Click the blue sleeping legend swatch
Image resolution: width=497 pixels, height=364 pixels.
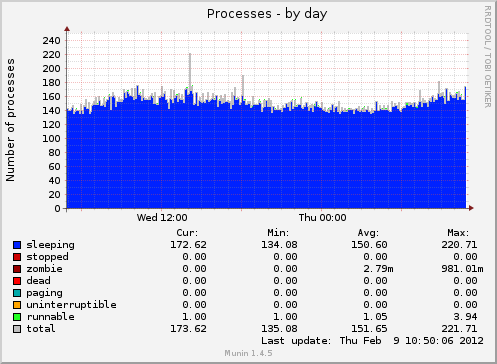[x=17, y=245]
